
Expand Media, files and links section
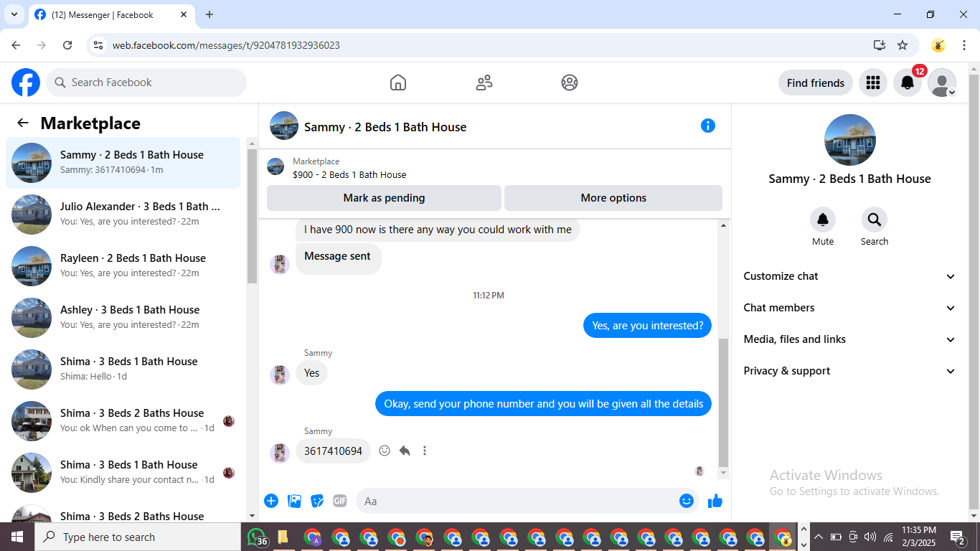[x=849, y=339]
